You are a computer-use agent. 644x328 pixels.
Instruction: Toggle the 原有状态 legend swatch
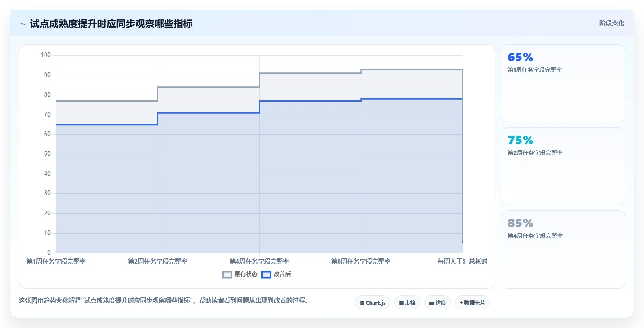[227, 275]
